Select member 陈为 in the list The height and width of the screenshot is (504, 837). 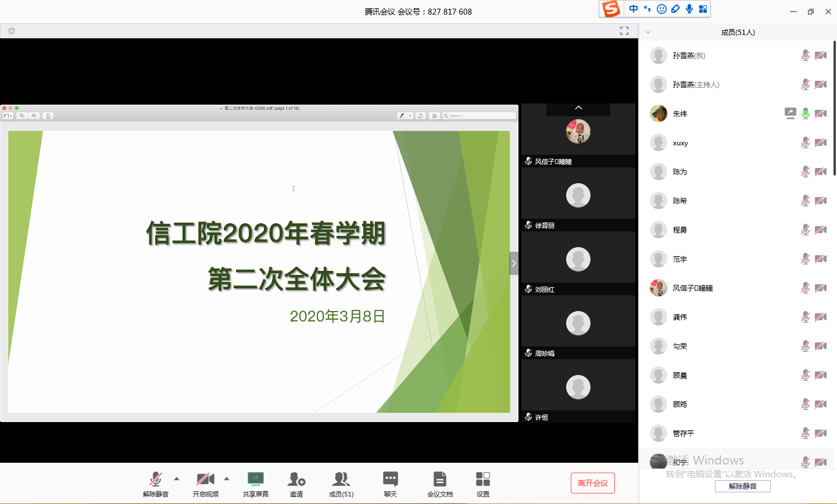pos(680,171)
